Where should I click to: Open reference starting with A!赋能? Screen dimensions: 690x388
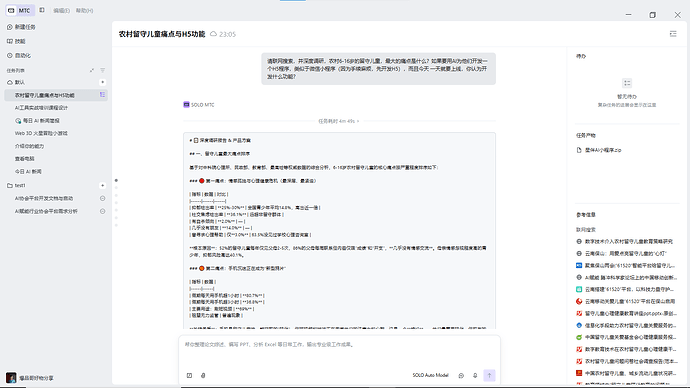627,278
